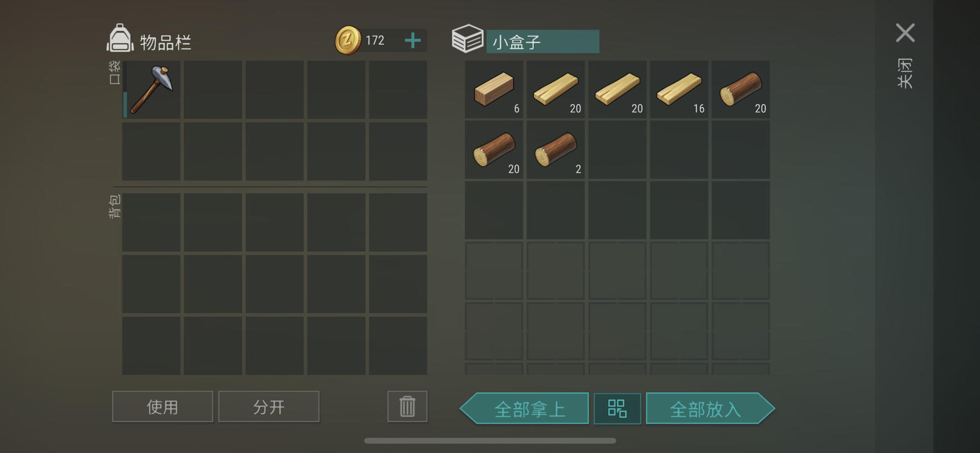The width and height of the screenshot is (980, 453).
Task: Click the 使用 use button
Action: pos(162,406)
